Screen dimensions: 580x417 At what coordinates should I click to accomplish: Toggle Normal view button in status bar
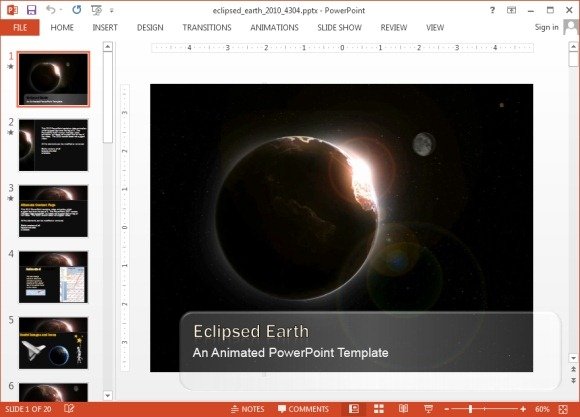[x=354, y=409]
